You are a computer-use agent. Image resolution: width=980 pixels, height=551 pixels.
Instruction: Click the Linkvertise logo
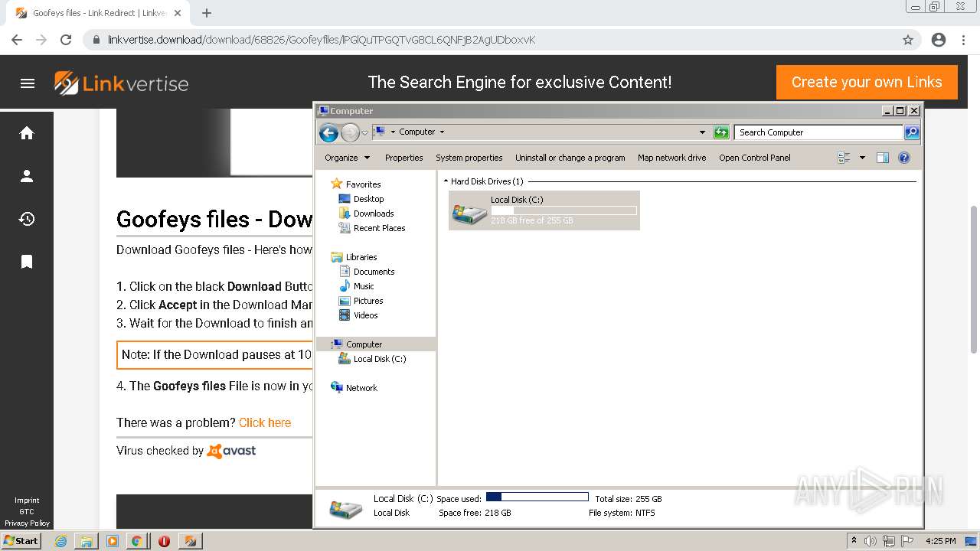(x=121, y=83)
